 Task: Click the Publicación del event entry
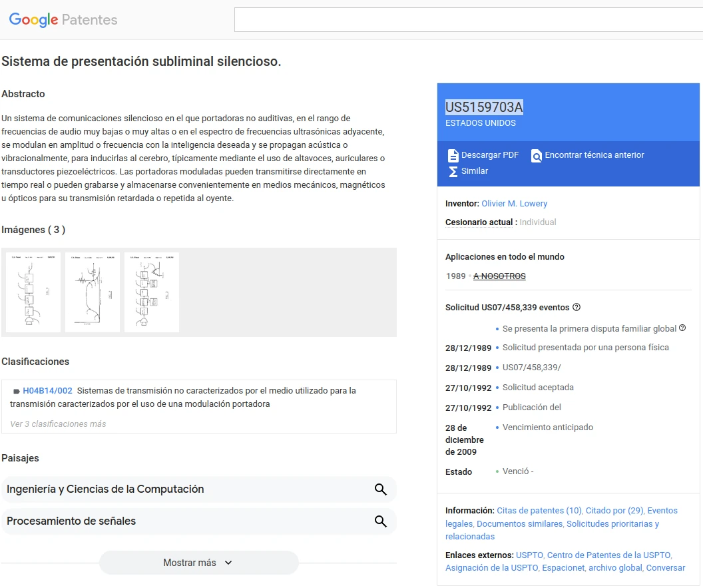[x=532, y=408]
